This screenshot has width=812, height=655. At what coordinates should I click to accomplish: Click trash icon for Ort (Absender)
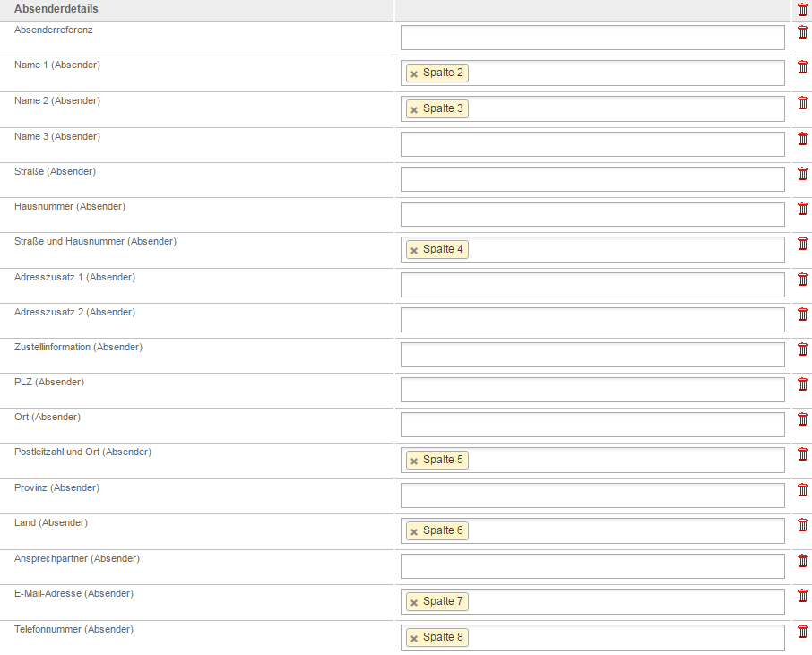coord(802,418)
